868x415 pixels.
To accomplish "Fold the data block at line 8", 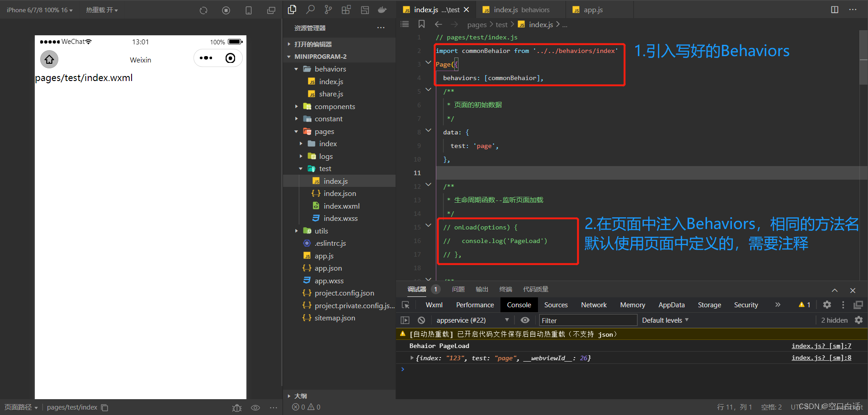I will pos(429,131).
